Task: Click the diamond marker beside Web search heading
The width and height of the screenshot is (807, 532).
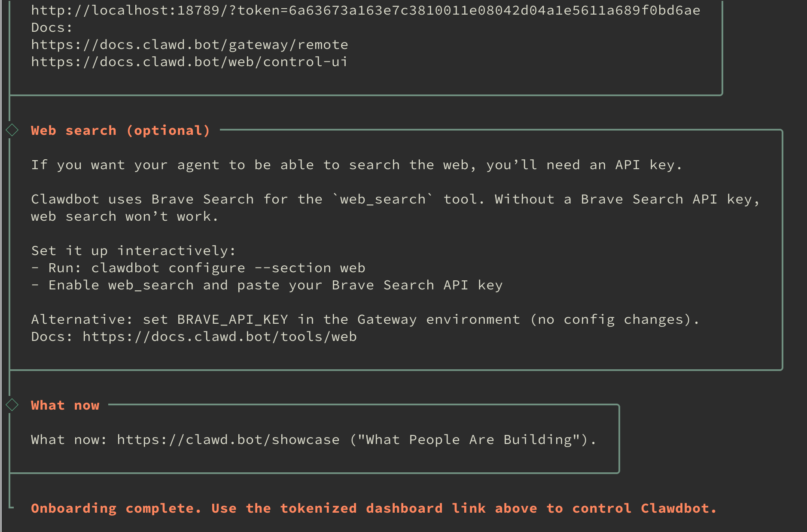Action: (x=12, y=130)
